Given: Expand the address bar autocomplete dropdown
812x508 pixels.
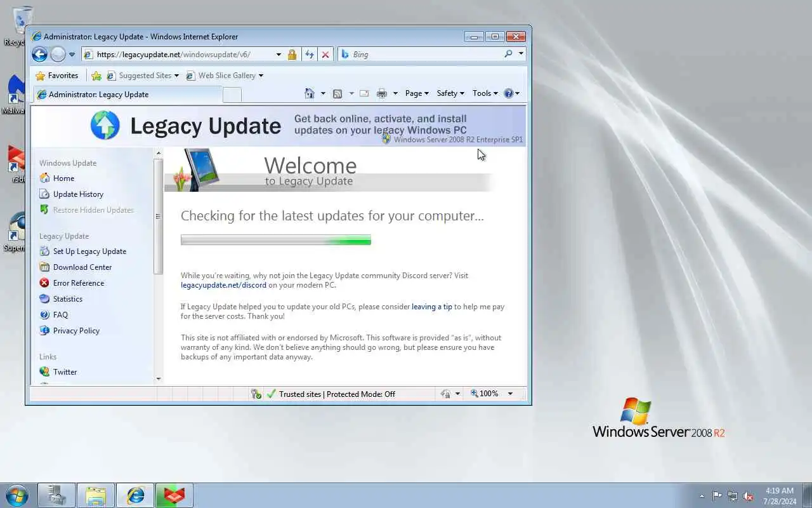Looking at the screenshot, I should pyautogui.click(x=278, y=55).
